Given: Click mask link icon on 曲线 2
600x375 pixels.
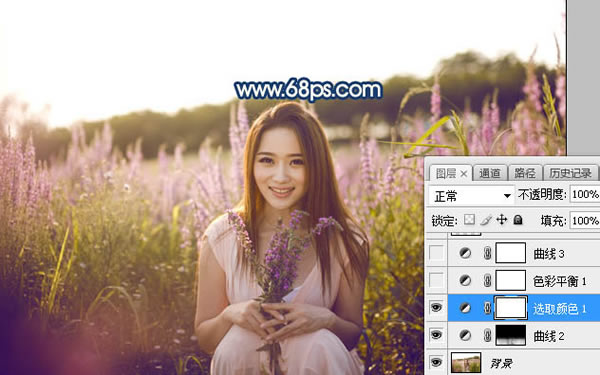Looking at the screenshot, I should [x=488, y=335].
